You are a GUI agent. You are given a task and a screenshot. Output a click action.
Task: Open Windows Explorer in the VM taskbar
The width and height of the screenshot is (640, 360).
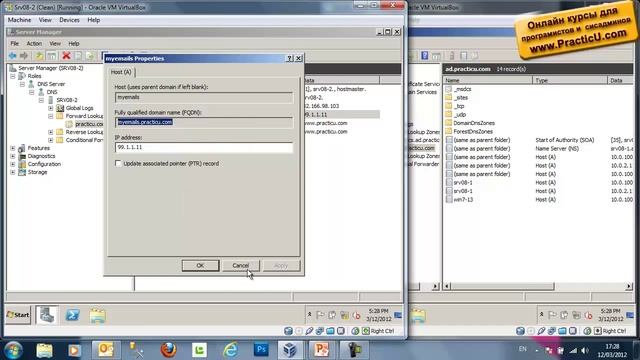(98, 315)
